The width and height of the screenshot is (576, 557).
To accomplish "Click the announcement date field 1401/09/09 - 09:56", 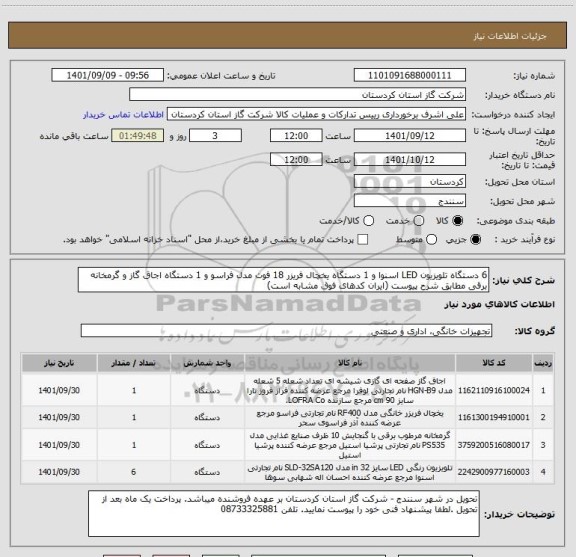I will [108, 75].
